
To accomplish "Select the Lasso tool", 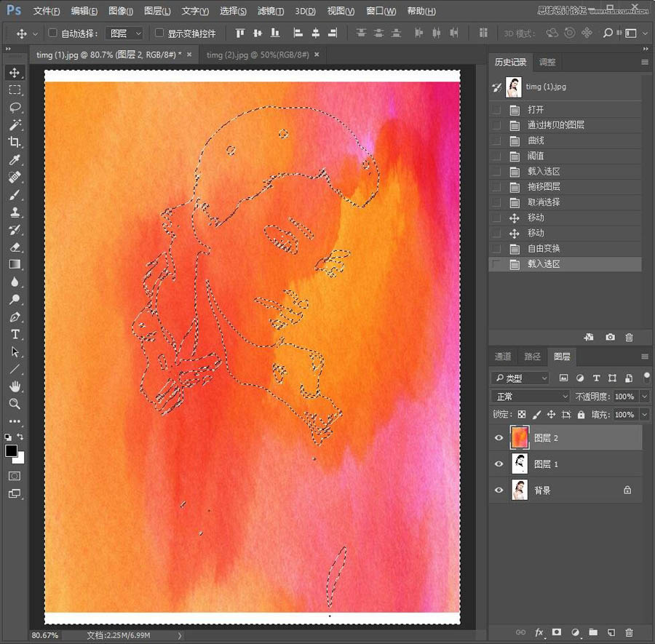I will (15, 108).
